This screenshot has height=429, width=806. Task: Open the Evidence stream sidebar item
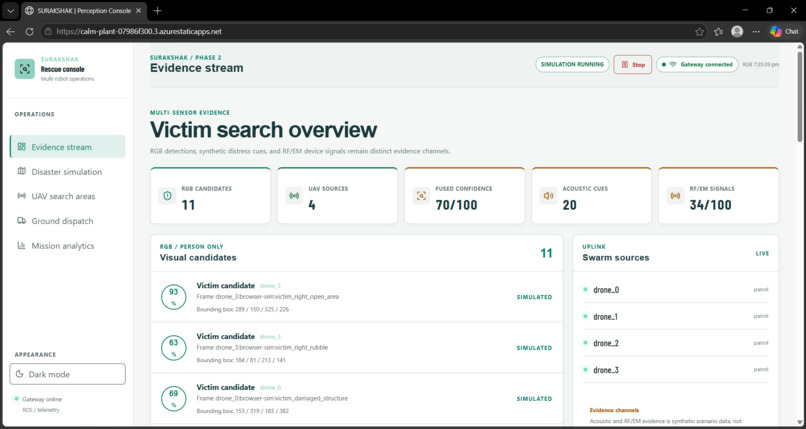click(x=67, y=146)
